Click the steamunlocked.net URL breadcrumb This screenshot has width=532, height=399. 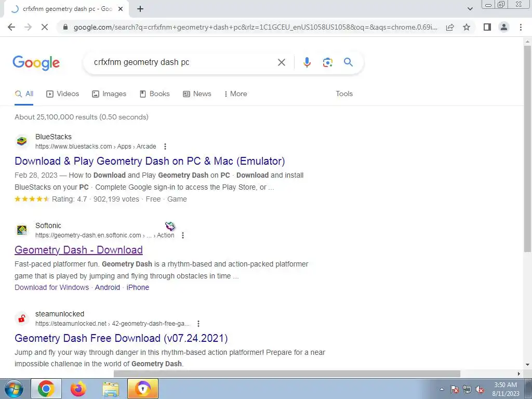(112, 324)
